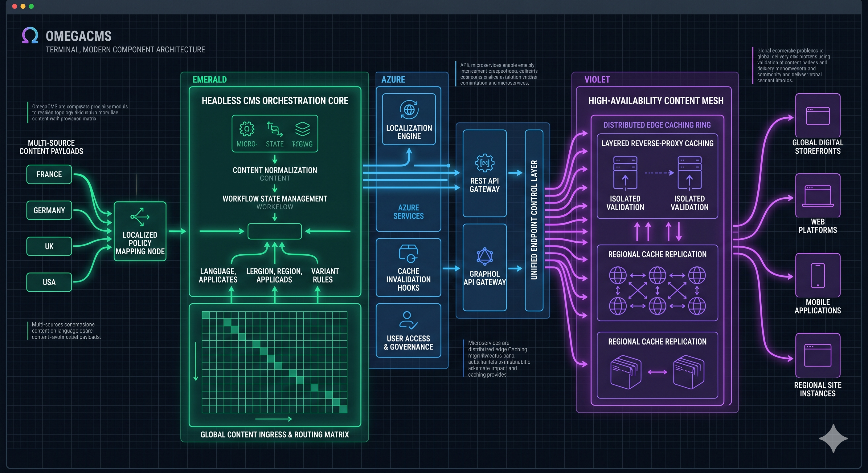Click the bottom-left globe in Regional Cache Replication
Screen dimensions: 868x473
(618, 306)
